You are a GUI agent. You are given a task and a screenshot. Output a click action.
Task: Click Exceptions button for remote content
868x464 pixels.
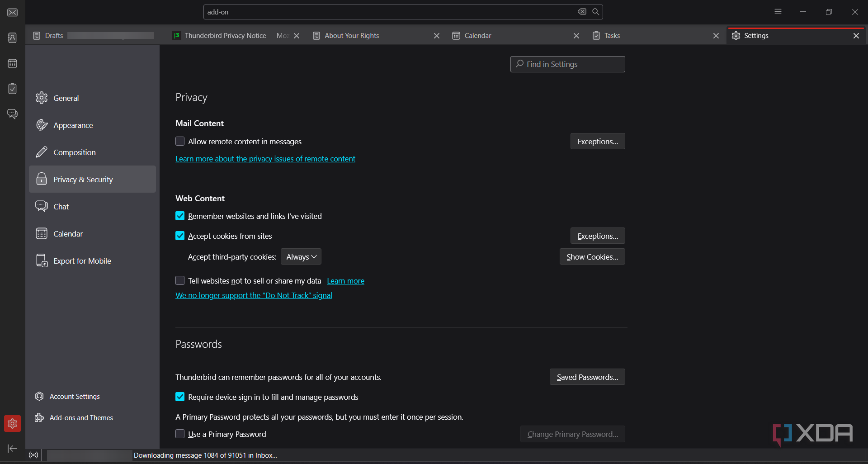coord(598,141)
